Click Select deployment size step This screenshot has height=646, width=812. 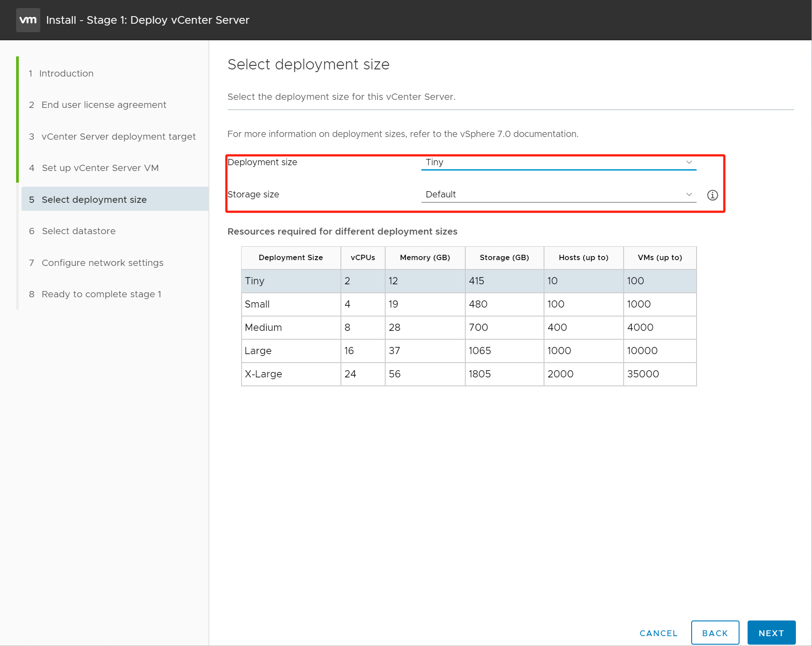point(94,200)
